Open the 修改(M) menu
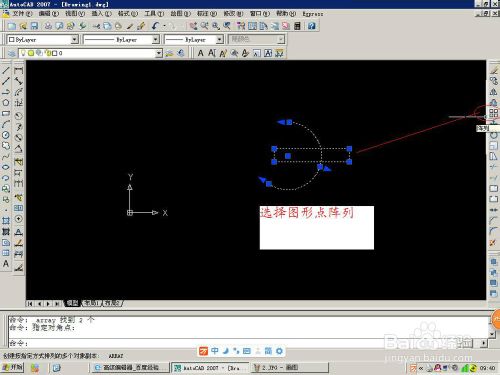Viewport: 500px width, 375px height. point(233,14)
